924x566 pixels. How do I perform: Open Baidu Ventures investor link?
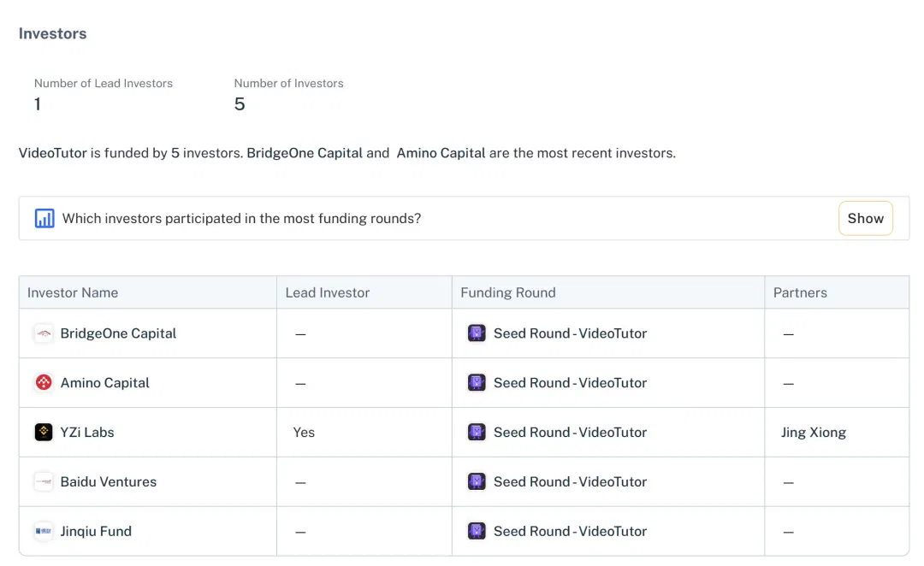click(x=109, y=481)
